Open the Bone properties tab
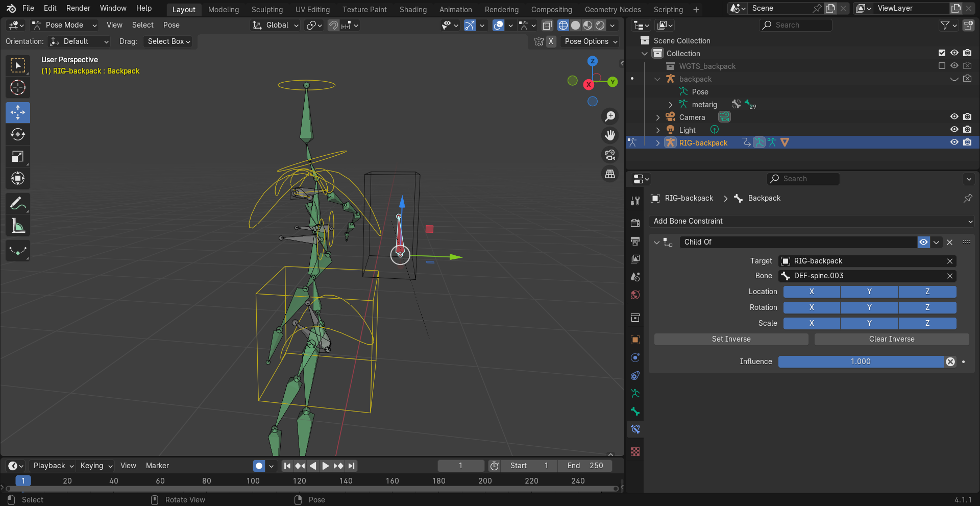 click(x=635, y=411)
